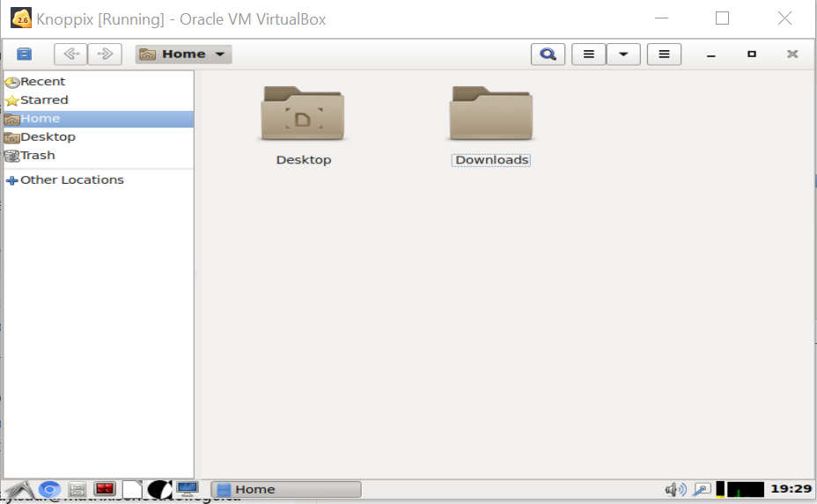817x504 pixels.
Task: Open the Home path dropdown
Action: (x=183, y=55)
